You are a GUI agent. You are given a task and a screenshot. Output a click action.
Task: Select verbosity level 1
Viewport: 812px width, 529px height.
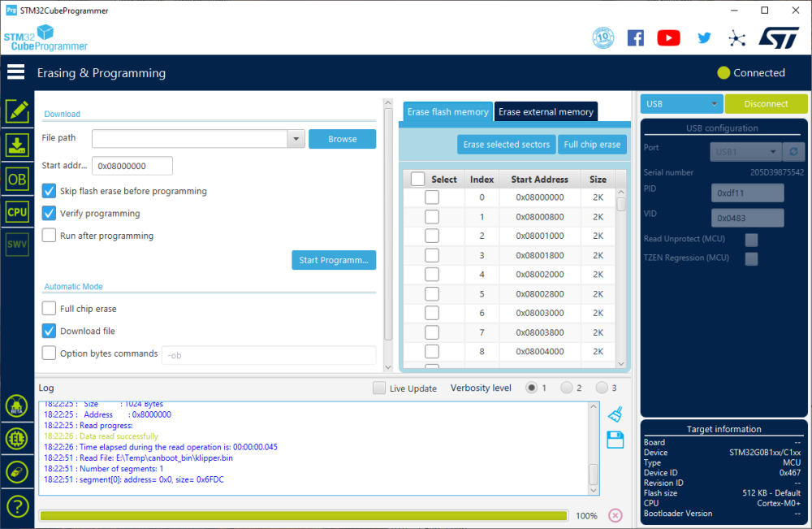pyautogui.click(x=531, y=388)
